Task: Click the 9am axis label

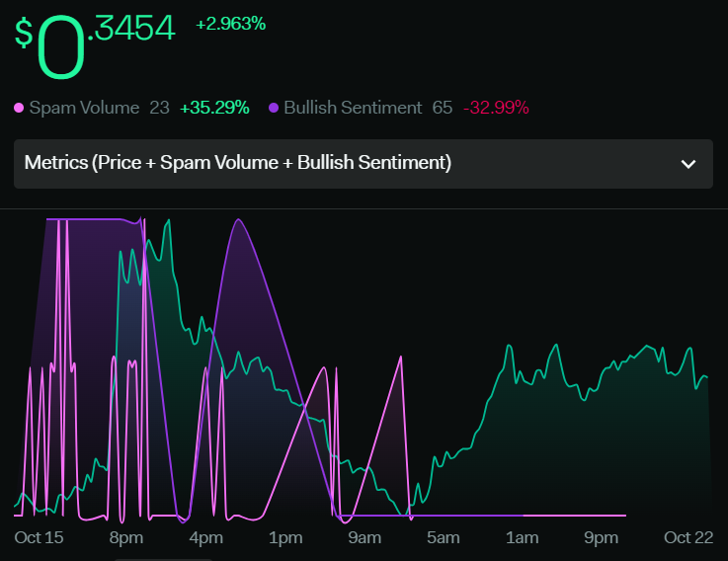Action: [364, 538]
